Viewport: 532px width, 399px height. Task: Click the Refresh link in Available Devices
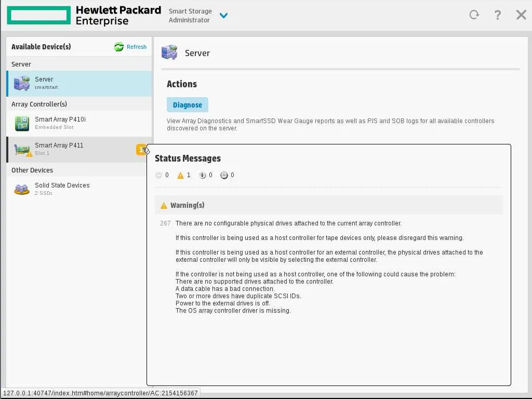[137, 47]
